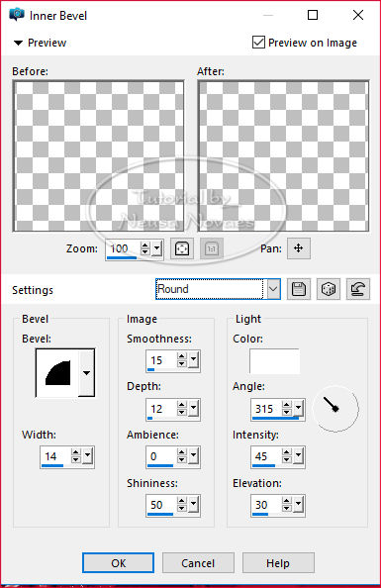Click the Ambience value field 0
The height and width of the screenshot is (588, 381).
(161, 456)
